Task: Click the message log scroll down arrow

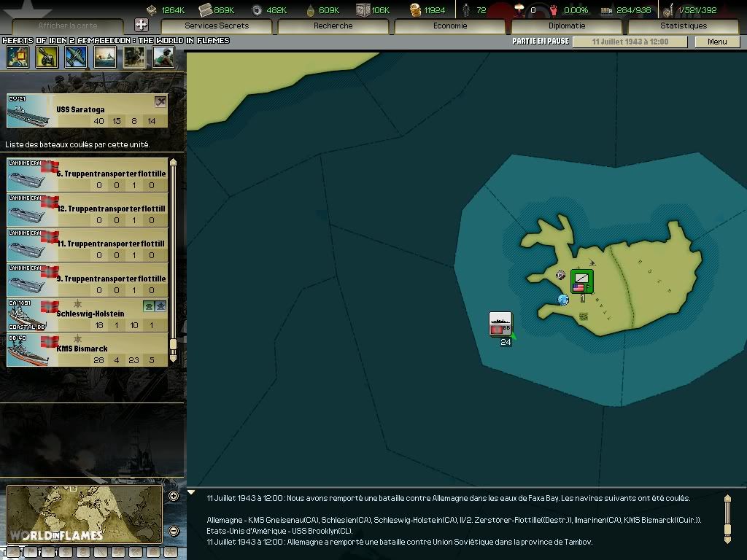Action: pyautogui.click(x=727, y=540)
